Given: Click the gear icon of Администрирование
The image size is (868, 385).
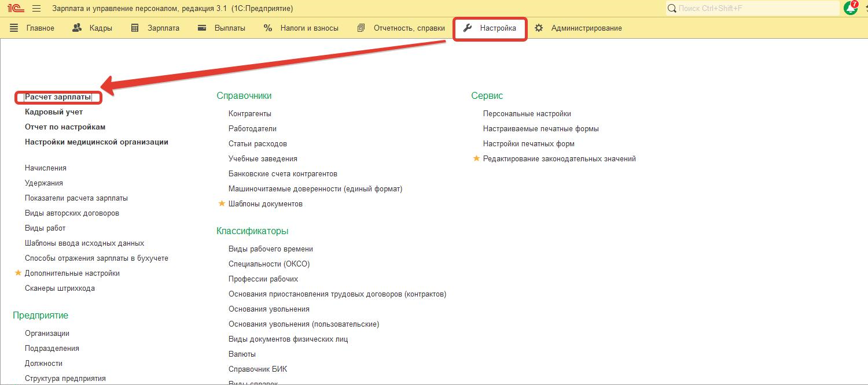Looking at the screenshot, I should [539, 28].
